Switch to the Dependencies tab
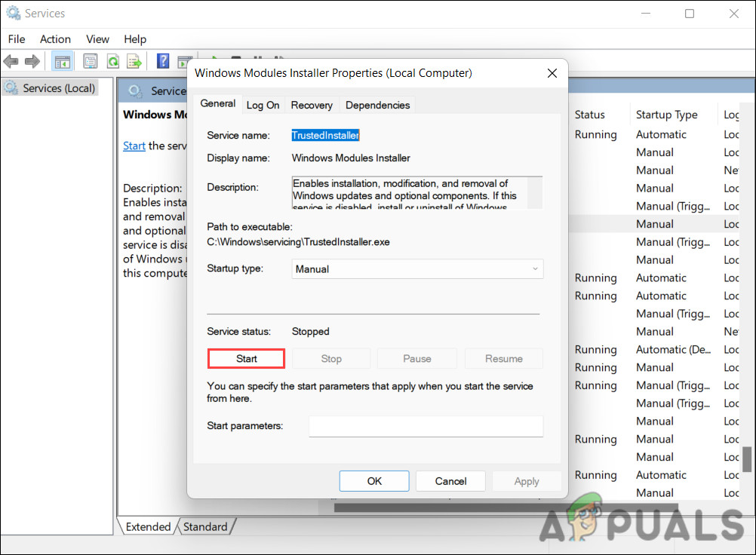 point(377,105)
